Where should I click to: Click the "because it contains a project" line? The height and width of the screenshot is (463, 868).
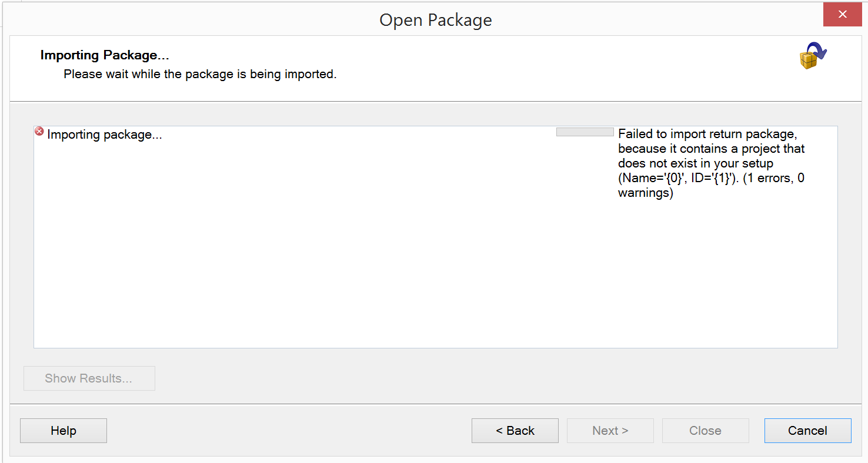(x=711, y=149)
